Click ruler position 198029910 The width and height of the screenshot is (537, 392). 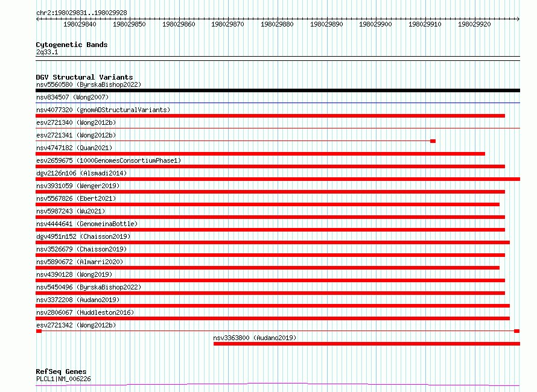coord(425,24)
